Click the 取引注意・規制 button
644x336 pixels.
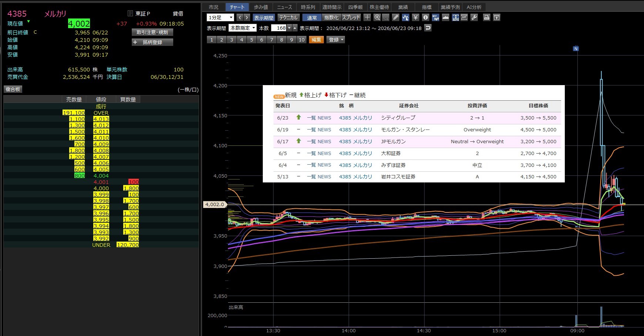coord(152,32)
